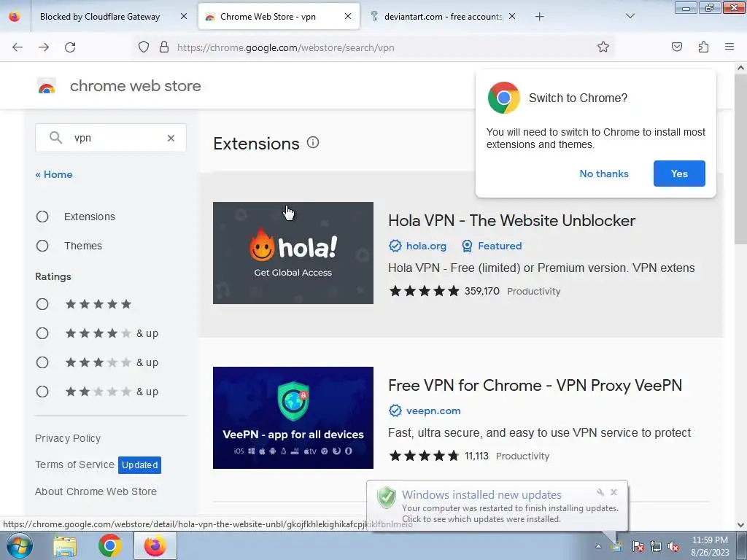Click the muted volume tray icon
Image resolution: width=747 pixels, height=560 pixels.
673,547
